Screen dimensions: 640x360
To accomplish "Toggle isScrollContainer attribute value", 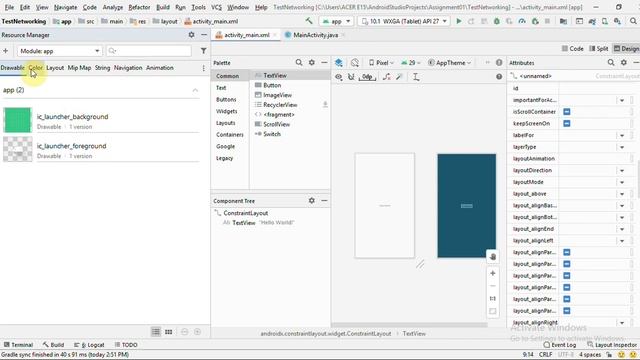I will click(x=567, y=112).
